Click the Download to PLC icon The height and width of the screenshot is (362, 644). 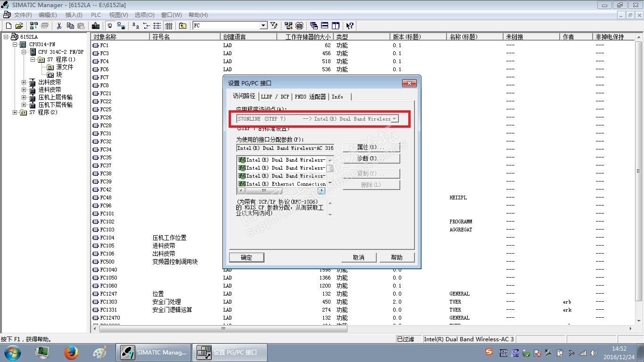[x=96, y=26]
